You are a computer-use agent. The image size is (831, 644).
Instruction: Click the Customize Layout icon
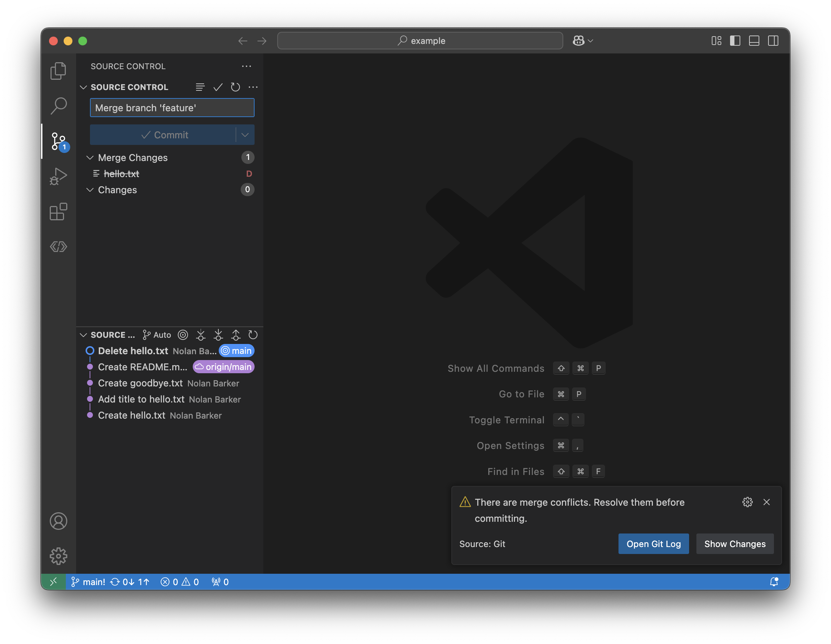716,41
